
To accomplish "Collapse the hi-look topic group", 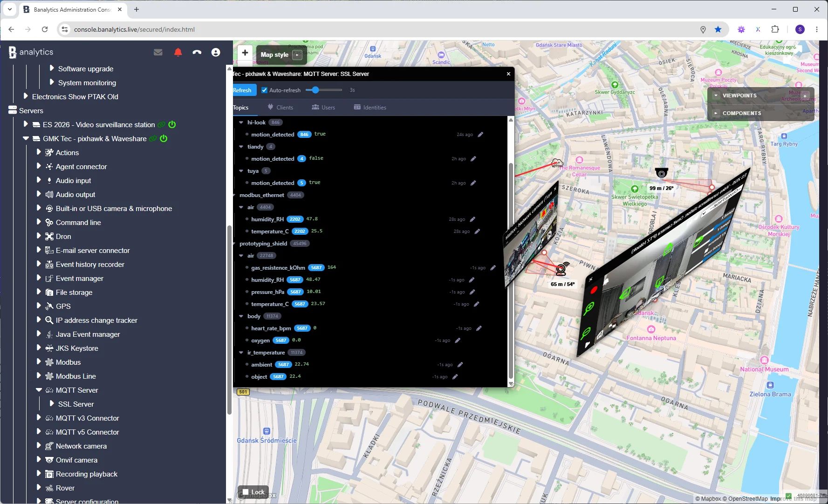I will click(x=241, y=123).
